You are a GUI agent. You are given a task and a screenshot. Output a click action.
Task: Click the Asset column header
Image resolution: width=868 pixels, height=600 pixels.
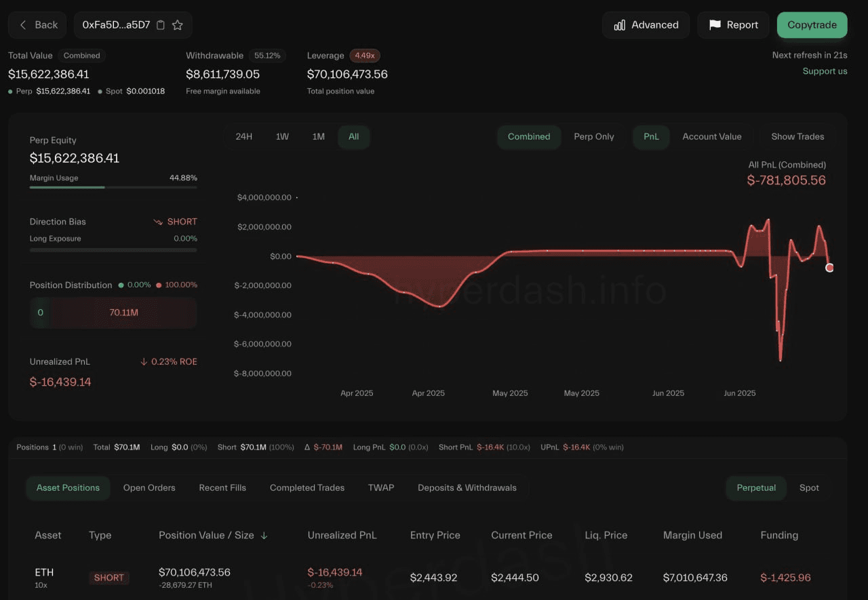click(48, 536)
